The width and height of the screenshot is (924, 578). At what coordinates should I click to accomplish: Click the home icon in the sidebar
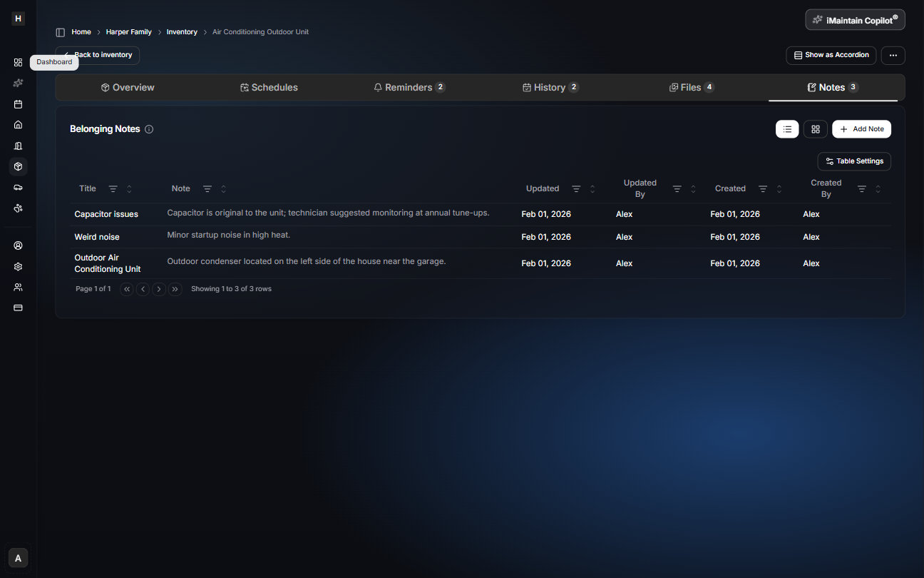(x=19, y=125)
